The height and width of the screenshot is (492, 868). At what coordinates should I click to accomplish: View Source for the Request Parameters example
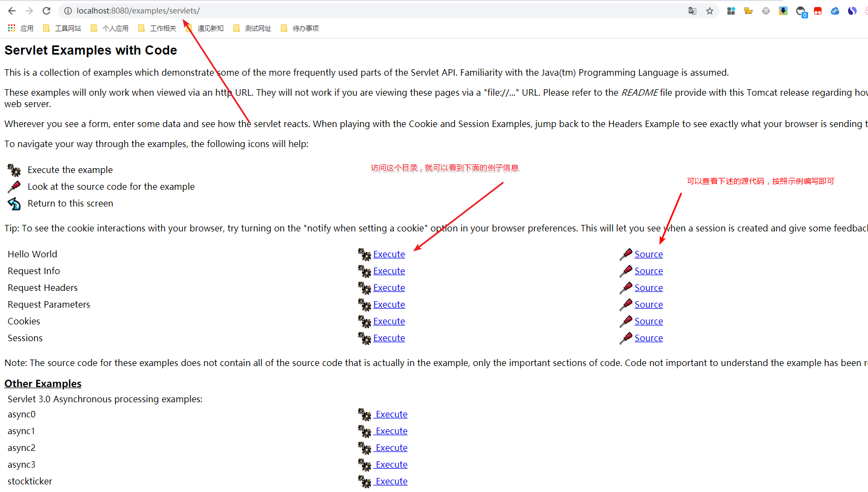649,304
